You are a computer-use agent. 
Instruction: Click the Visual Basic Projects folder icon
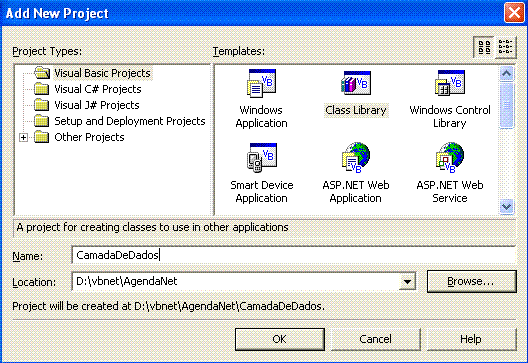42,73
